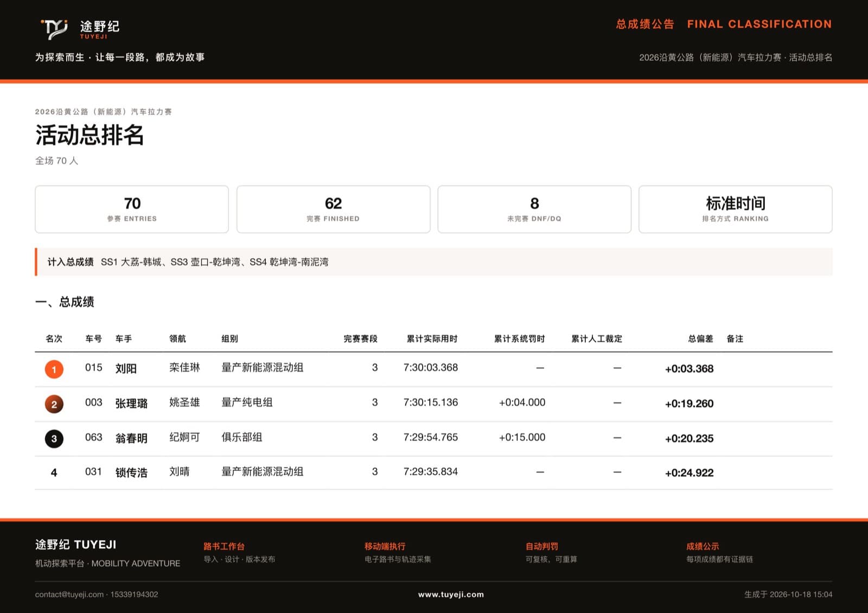Click driver name 张理璐
This screenshot has height=613, width=868.
131,403
